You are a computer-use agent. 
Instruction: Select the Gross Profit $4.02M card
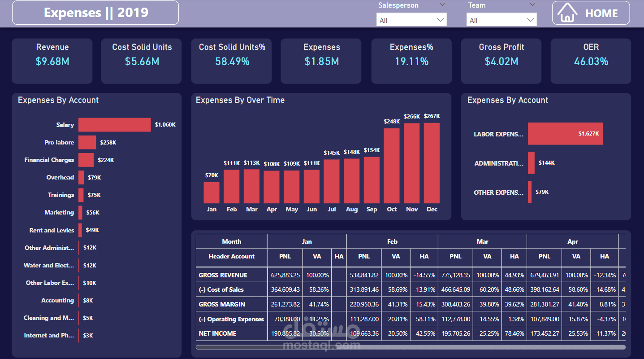(x=501, y=61)
